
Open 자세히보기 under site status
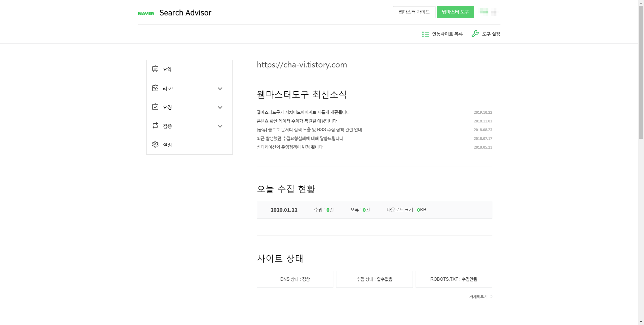tap(478, 296)
